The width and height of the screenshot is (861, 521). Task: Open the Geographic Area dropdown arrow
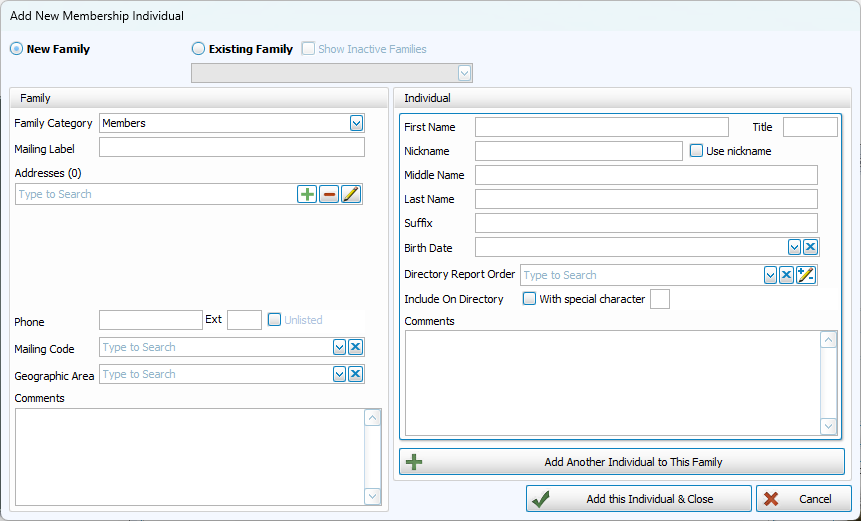[340, 374]
